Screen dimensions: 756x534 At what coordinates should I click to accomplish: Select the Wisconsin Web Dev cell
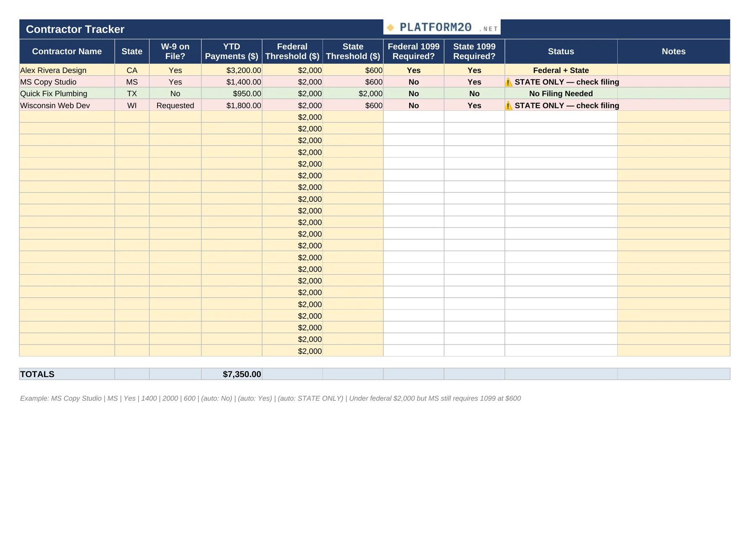[67, 105]
